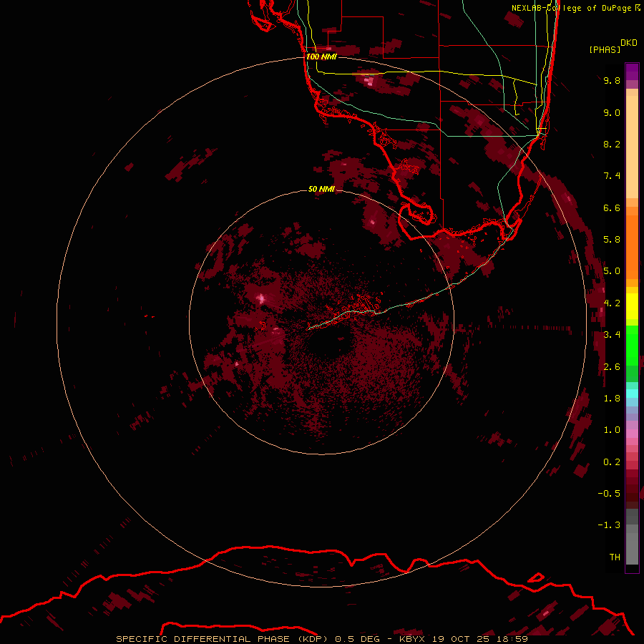Click the SPECIFIC DIFFERENTIAL PHASE (KDP) title text
This screenshot has height=644, width=644.
pos(223,639)
